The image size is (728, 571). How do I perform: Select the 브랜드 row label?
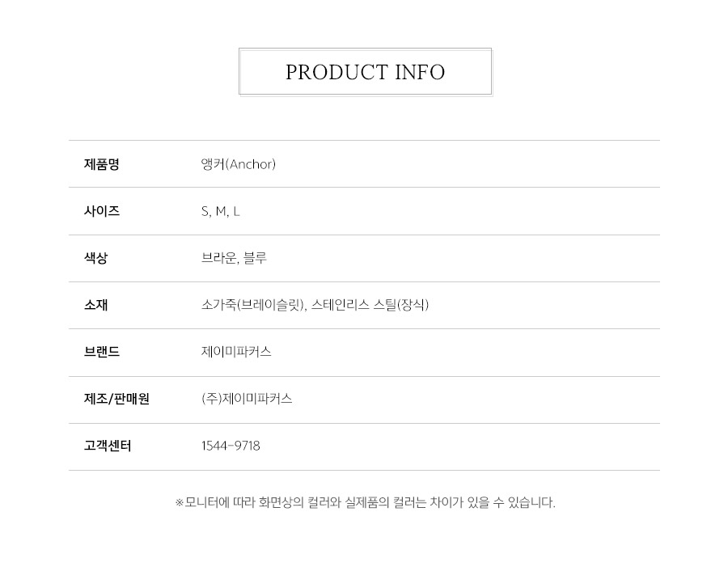tap(102, 352)
